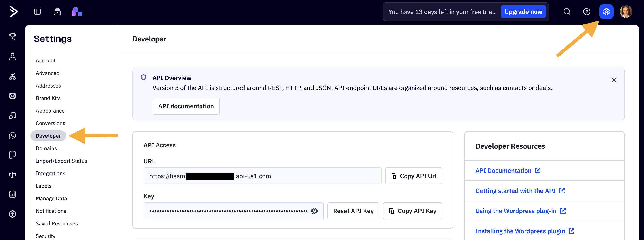Click the upload arrow circle icon
This screenshot has height=240, width=644.
point(13,214)
